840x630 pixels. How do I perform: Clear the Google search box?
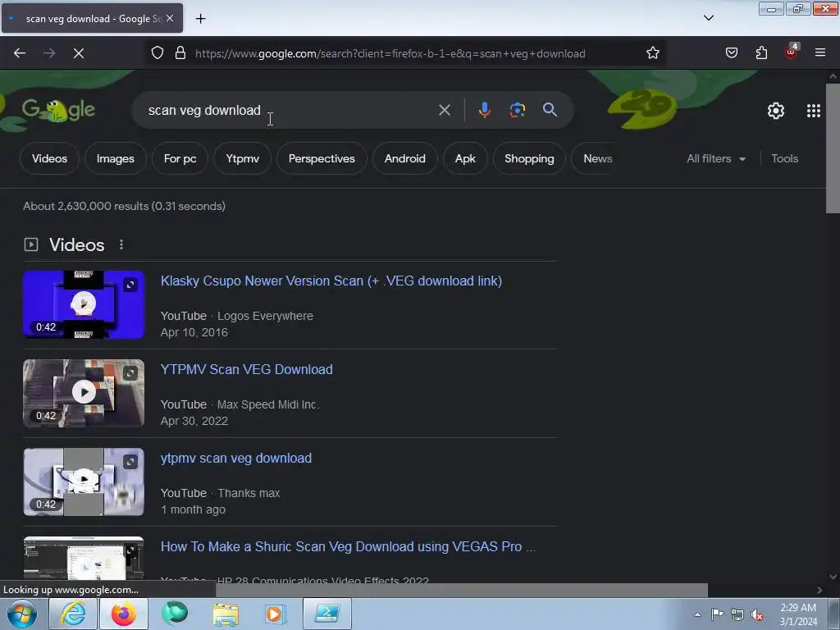point(444,111)
